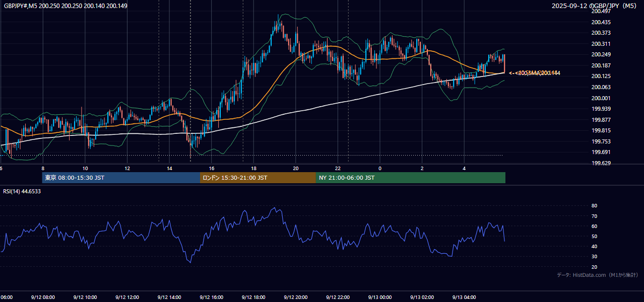Click price axis label 200.125

[601, 76]
